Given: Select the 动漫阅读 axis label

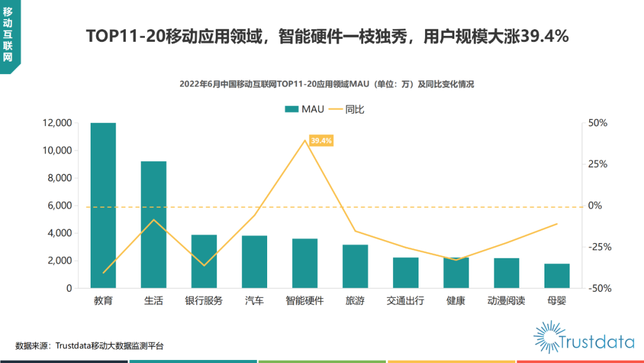Looking at the screenshot, I should pyautogui.click(x=506, y=301).
